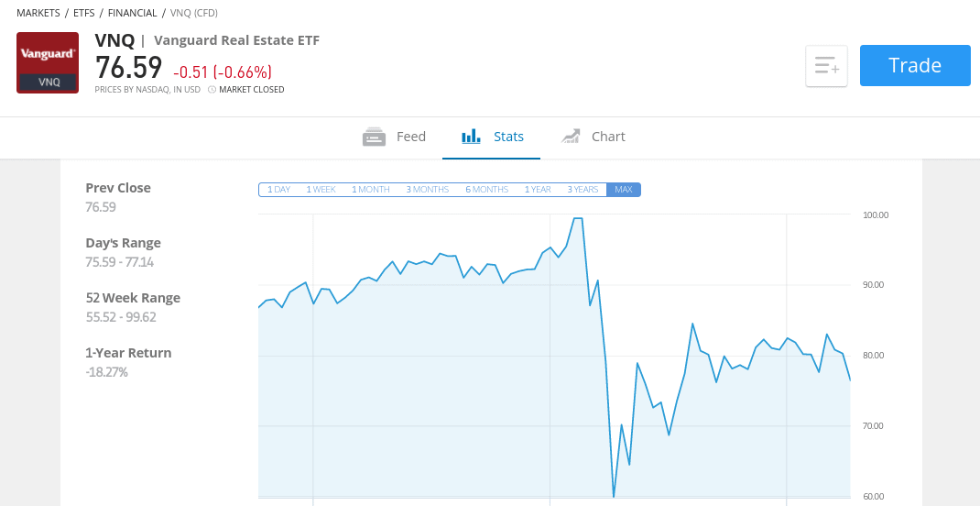Select the 1 WEEK range option
Screen dimensions: 980x506
[321, 190]
